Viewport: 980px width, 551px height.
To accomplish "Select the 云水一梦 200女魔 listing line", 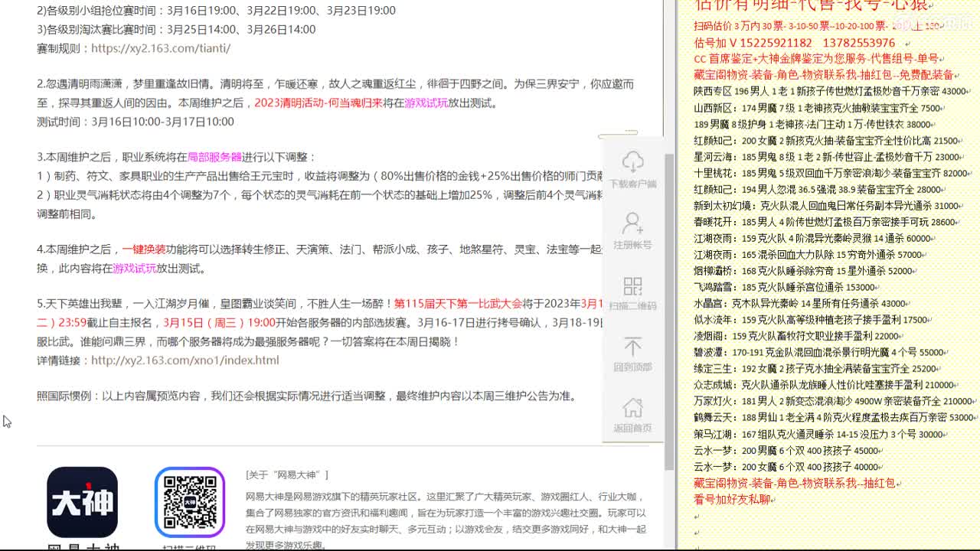I will (788, 467).
